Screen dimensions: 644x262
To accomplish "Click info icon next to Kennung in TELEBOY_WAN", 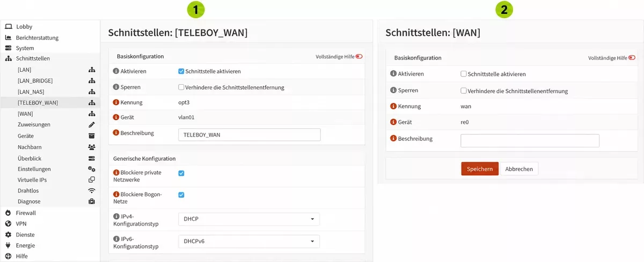I will 116,102.
